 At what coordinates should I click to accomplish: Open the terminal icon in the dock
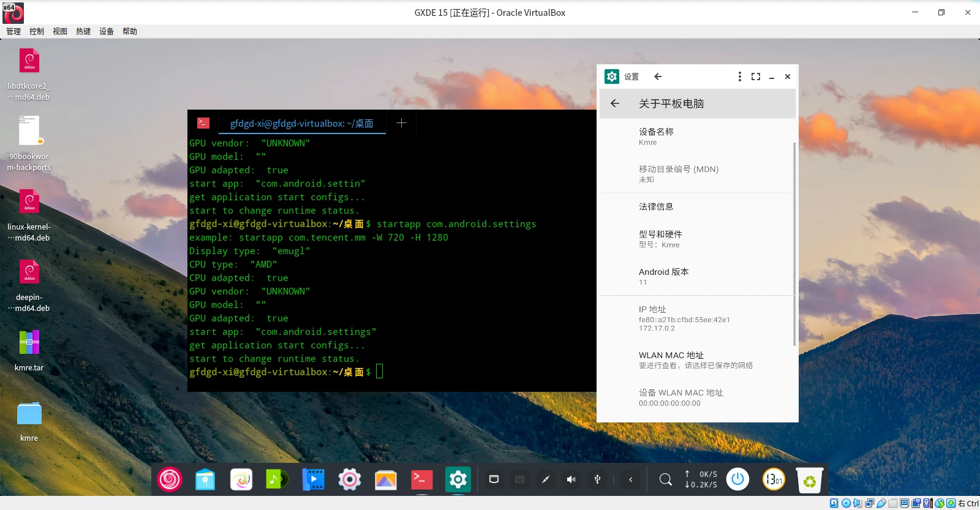click(x=421, y=479)
